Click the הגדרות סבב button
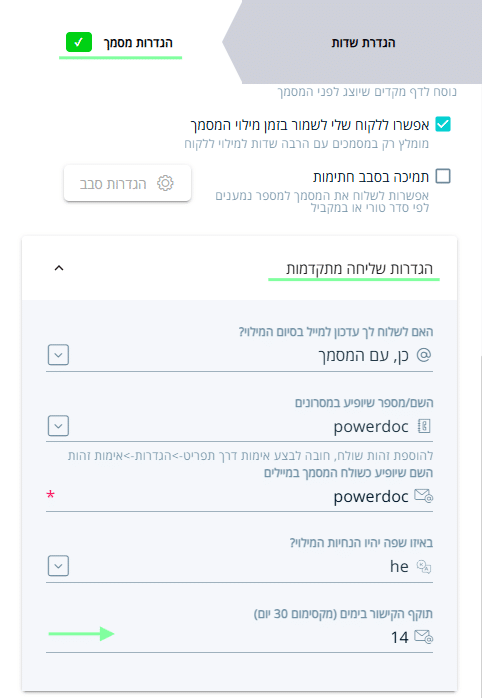Image resolution: width=482 pixels, height=698 pixels. point(127,183)
